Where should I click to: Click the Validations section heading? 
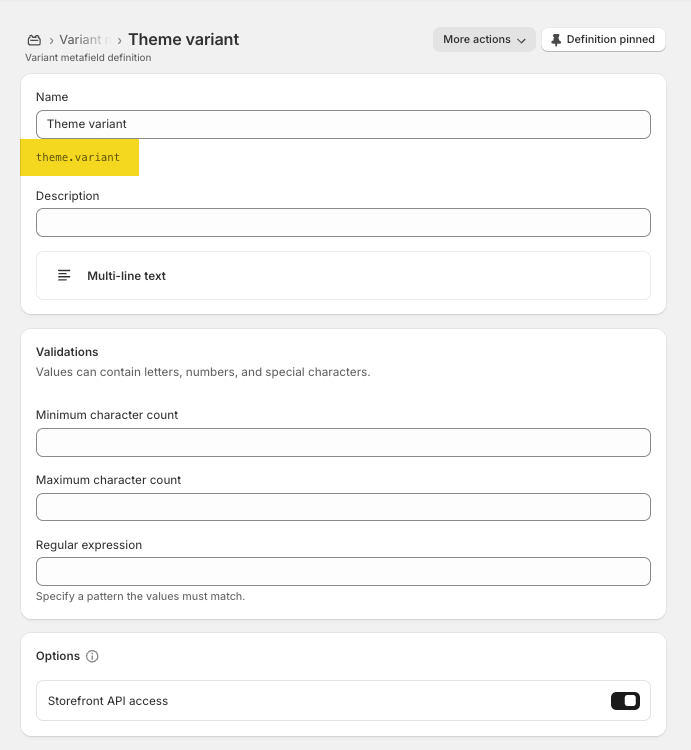(x=67, y=352)
